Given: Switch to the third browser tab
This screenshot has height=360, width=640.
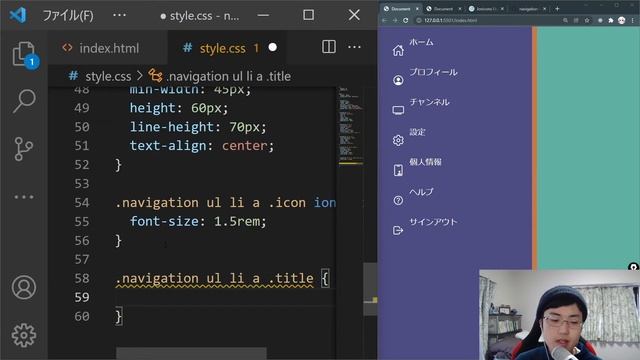Looking at the screenshot, I should (486, 9).
